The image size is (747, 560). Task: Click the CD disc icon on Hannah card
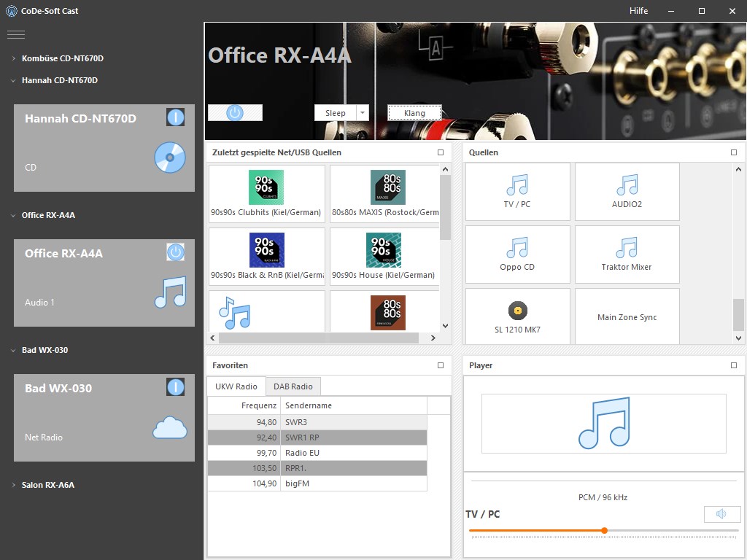point(169,157)
